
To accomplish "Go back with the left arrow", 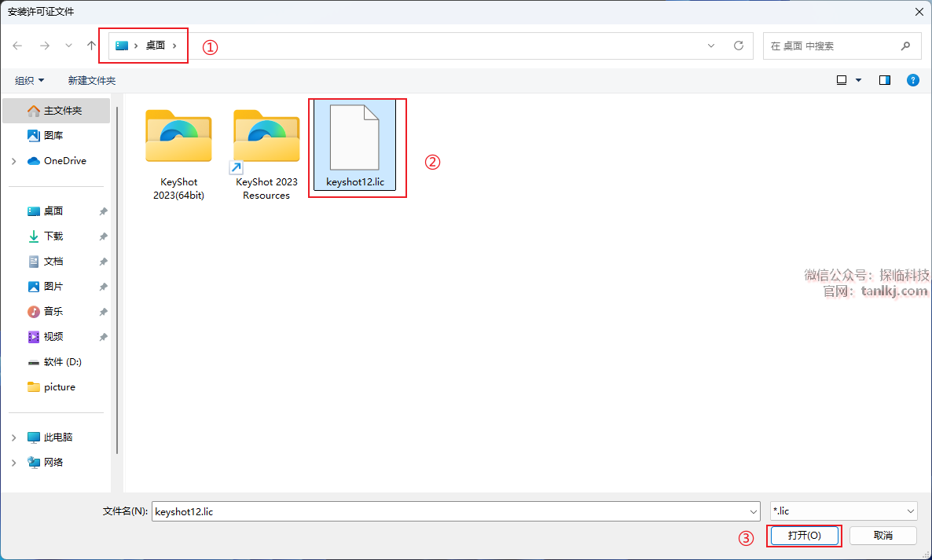I will tap(17, 46).
